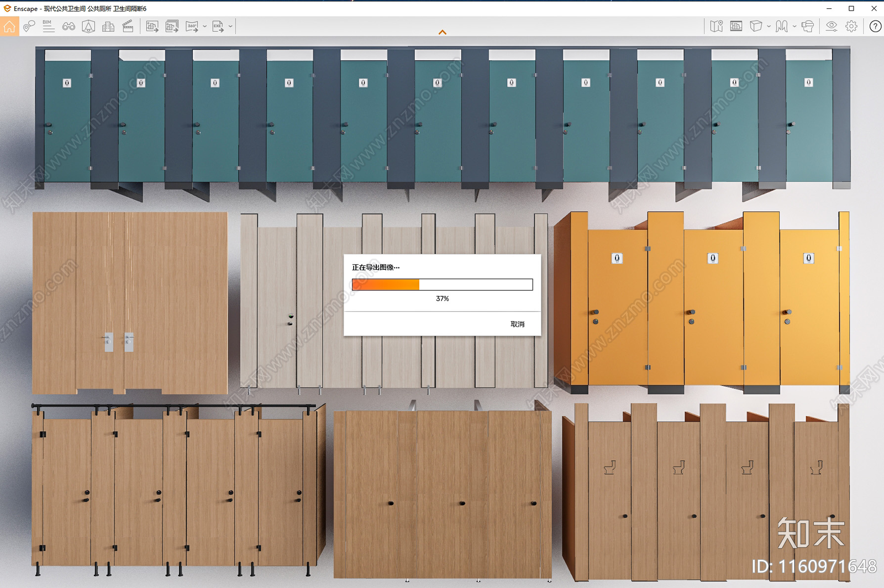Click the 360° panorama export icon

(192, 26)
